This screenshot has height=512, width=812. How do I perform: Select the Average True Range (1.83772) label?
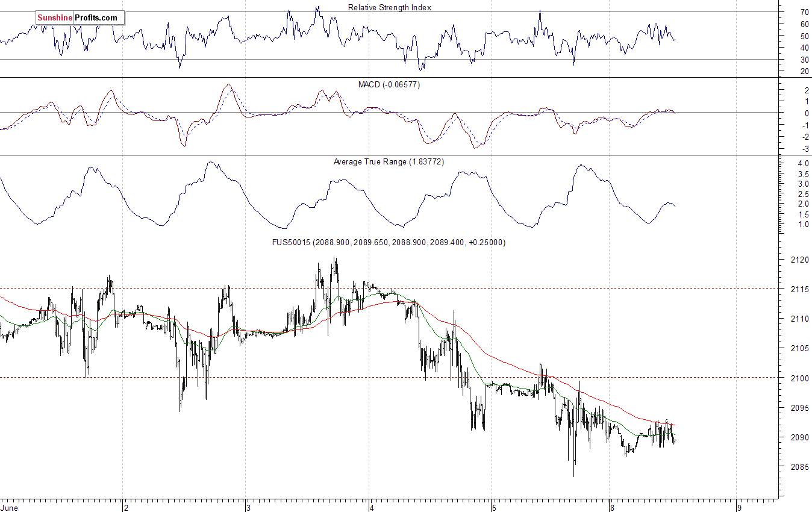click(x=389, y=162)
